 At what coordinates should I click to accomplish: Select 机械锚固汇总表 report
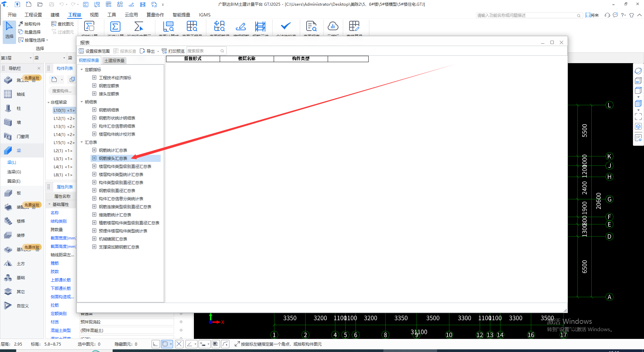click(x=113, y=239)
